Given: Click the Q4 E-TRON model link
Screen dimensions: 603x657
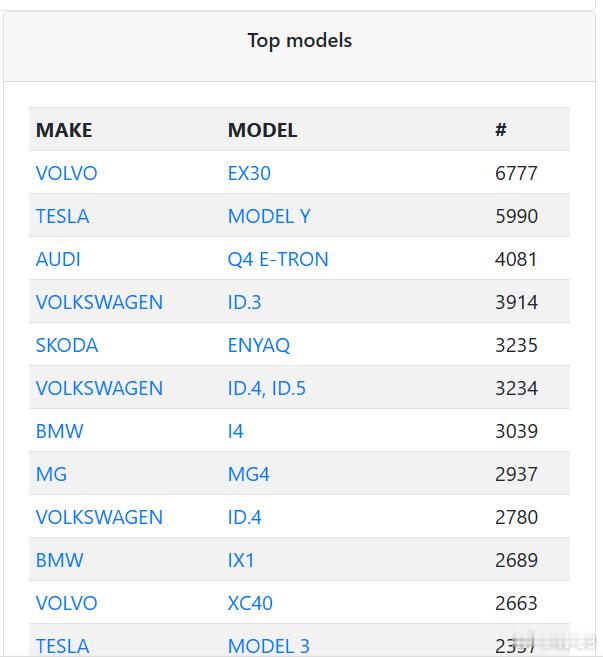Looking at the screenshot, I should point(278,259).
